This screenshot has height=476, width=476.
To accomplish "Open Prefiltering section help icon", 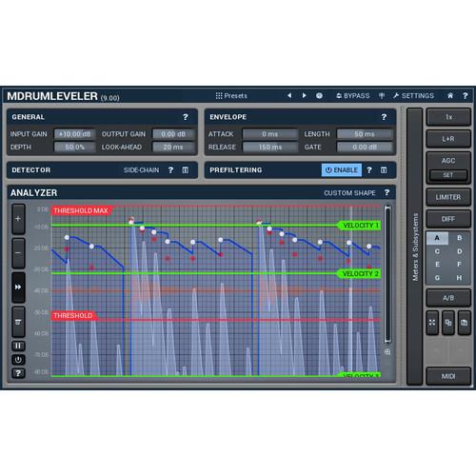I will (369, 170).
